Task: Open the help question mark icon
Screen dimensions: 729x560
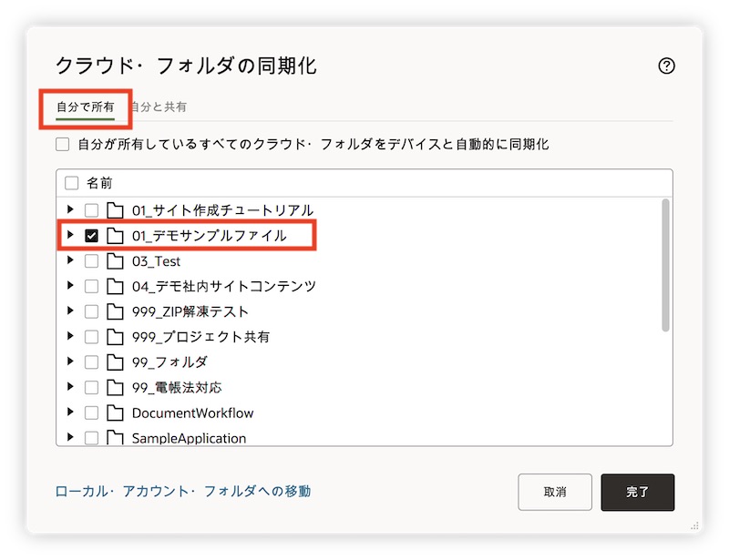Action: pyautogui.click(x=666, y=66)
